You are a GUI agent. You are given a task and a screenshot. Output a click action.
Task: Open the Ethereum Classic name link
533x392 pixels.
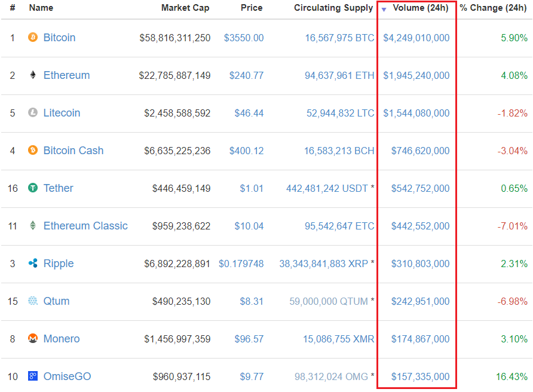tap(85, 226)
